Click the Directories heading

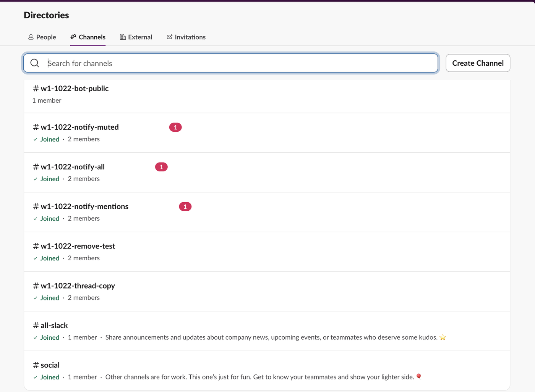pos(46,15)
